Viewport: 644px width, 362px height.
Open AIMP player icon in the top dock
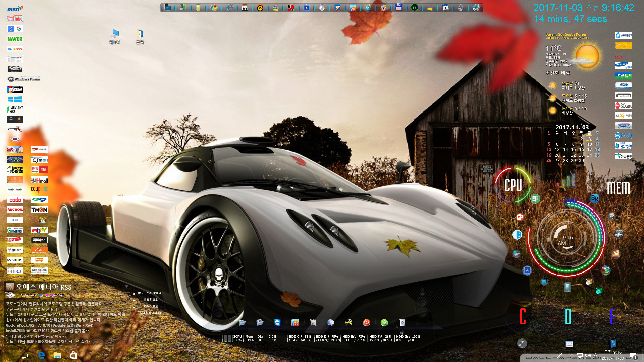point(260,8)
